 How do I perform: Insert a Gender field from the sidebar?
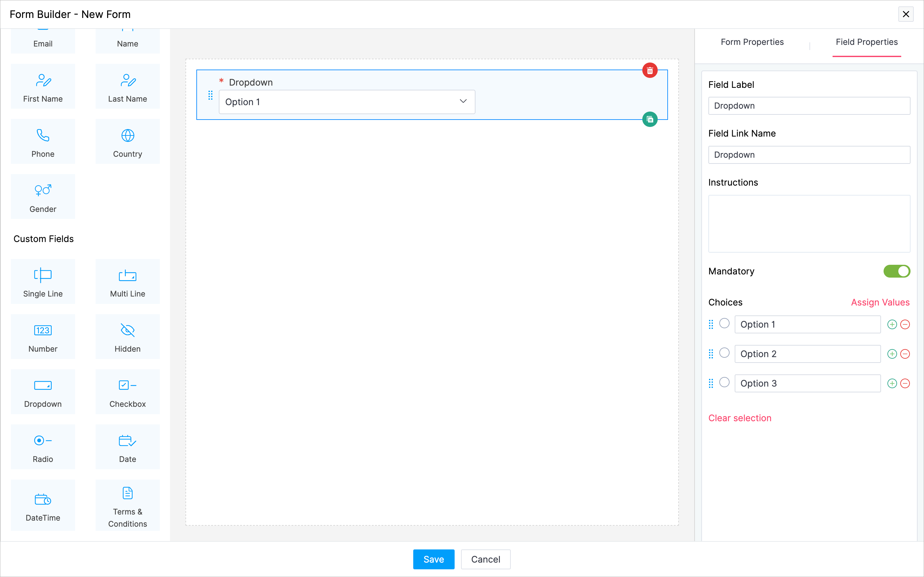[x=43, y=197]
